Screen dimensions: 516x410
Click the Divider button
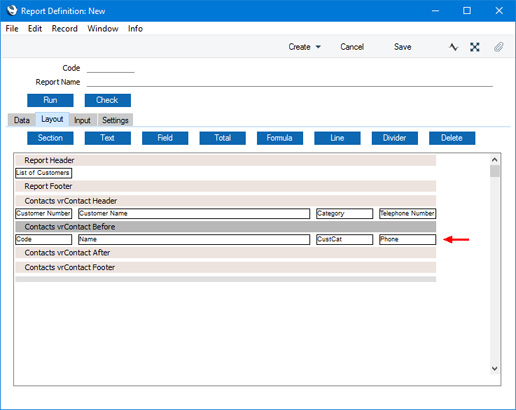coord(395,138)
